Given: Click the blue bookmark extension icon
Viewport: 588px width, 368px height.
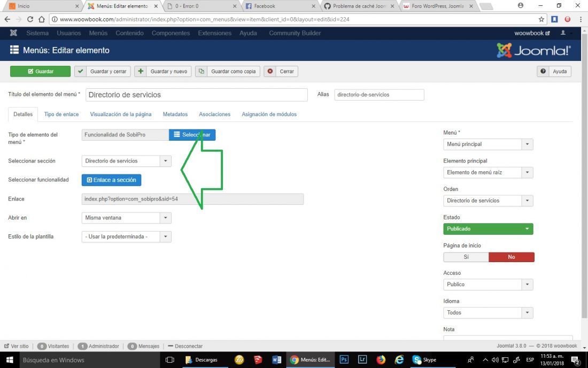Looking at the screenshot, I should pyautogui.click(x=555, y=19).
